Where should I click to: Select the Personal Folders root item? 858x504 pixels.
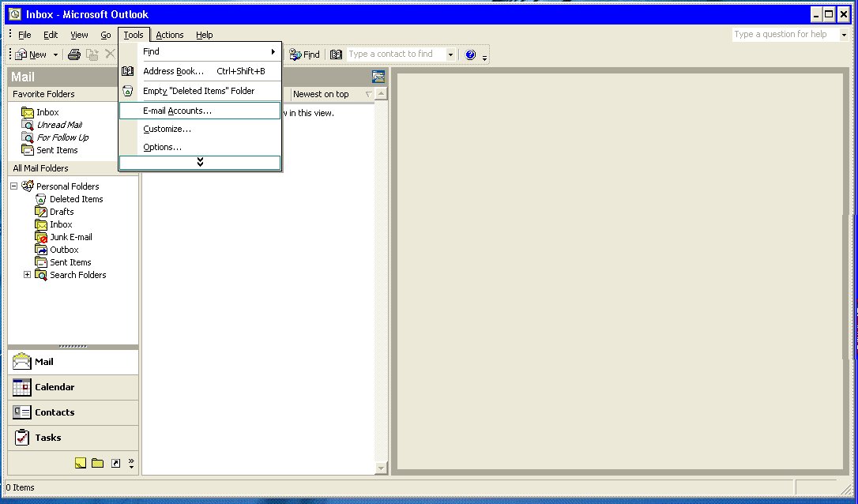[67, 186]
